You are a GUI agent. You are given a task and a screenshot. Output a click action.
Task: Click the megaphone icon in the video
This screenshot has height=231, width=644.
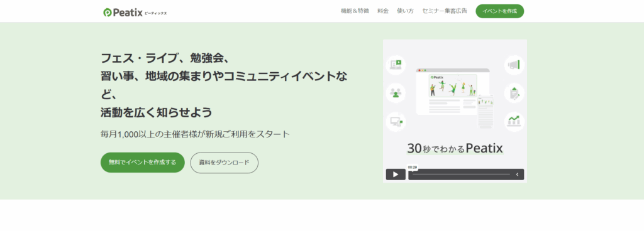click(x=514, y=65)
